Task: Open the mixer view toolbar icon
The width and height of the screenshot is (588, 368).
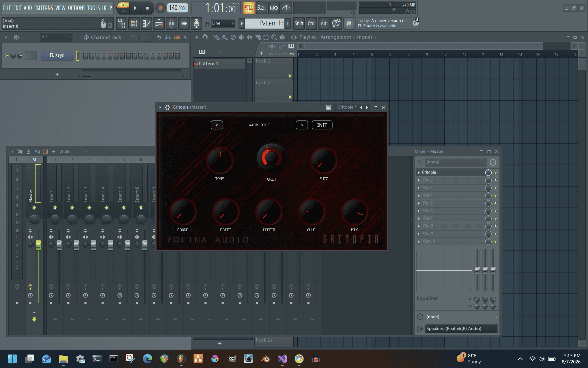Action: coord(171,24)
